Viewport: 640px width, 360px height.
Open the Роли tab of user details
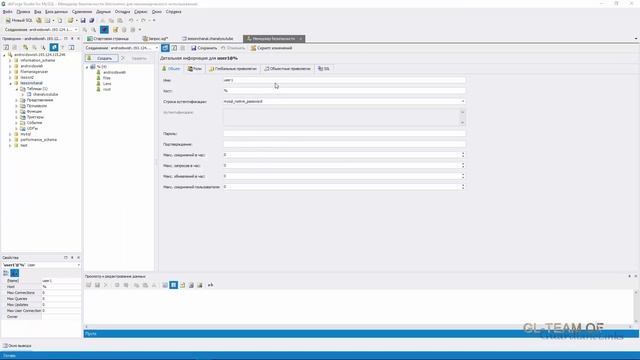coord(195,69)
